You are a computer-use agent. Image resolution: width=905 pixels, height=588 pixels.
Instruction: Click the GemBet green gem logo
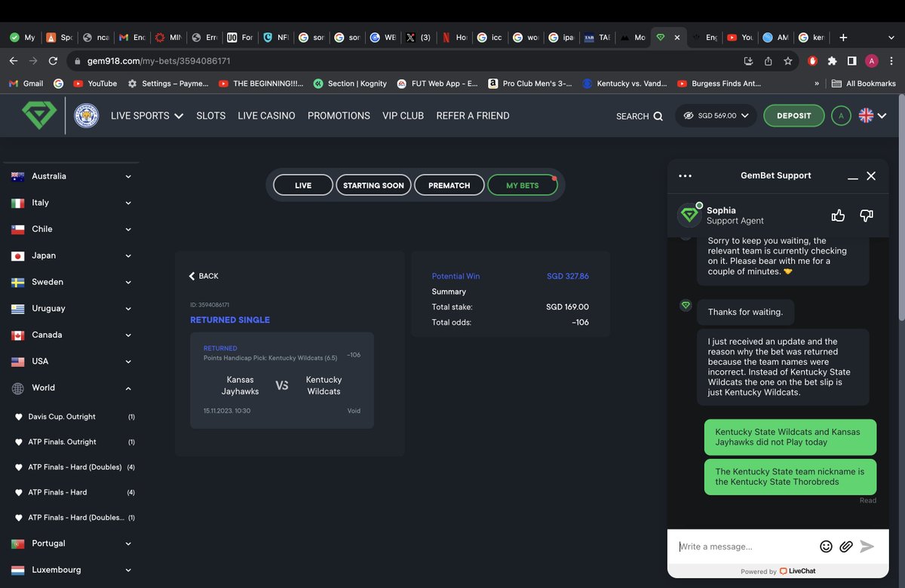(38, 116)
